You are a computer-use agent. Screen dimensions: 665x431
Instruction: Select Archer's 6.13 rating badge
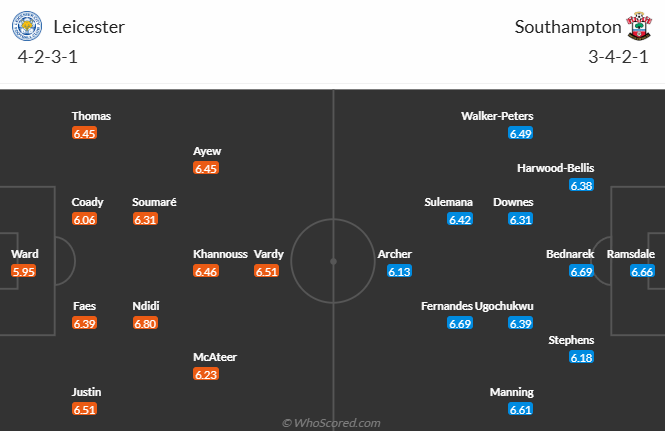(400, 271)
